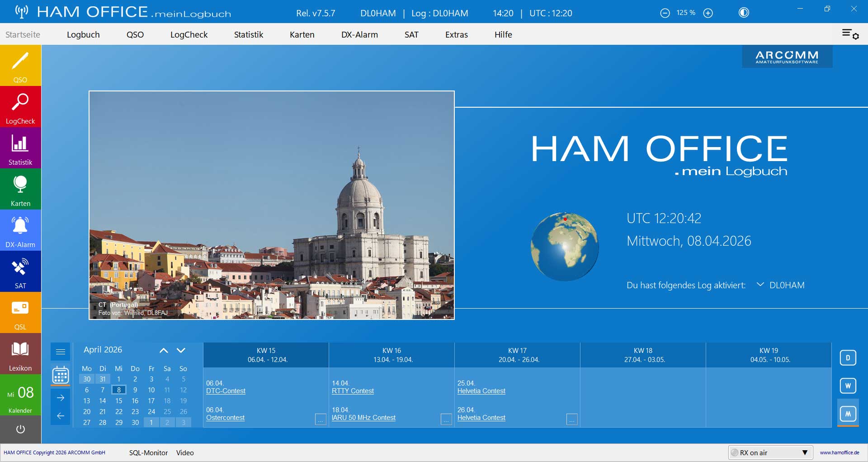The height and width of the screenshot is (462, 868).
Task: Open the QSO entry sidebar icon
Action: [x=20, y=66]
